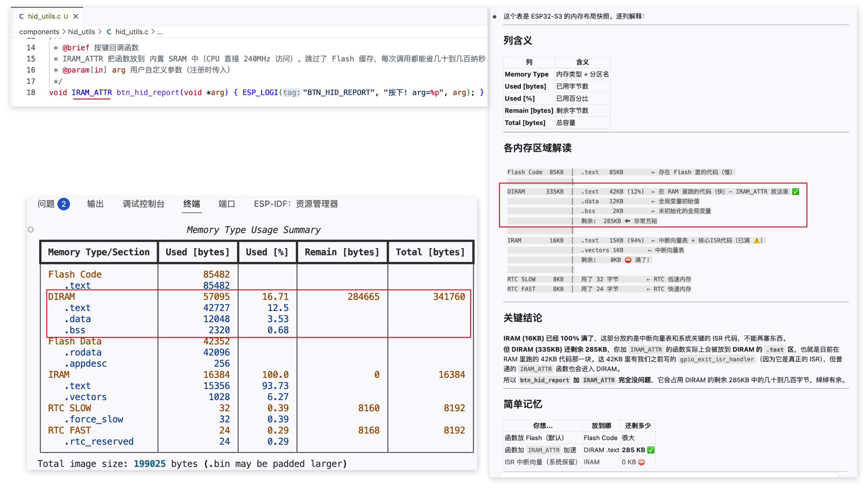
Task: Click the IRAM used percentage 100.0
Action: point(275,375)
